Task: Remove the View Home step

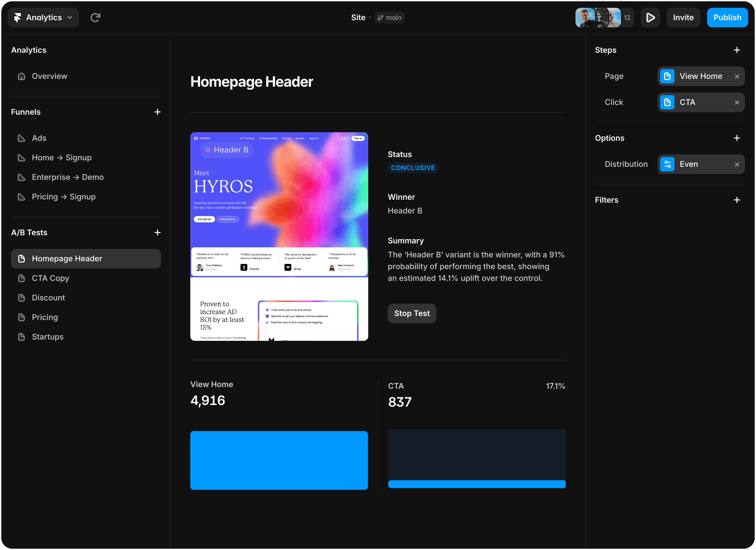Action: tap(737, 77)
